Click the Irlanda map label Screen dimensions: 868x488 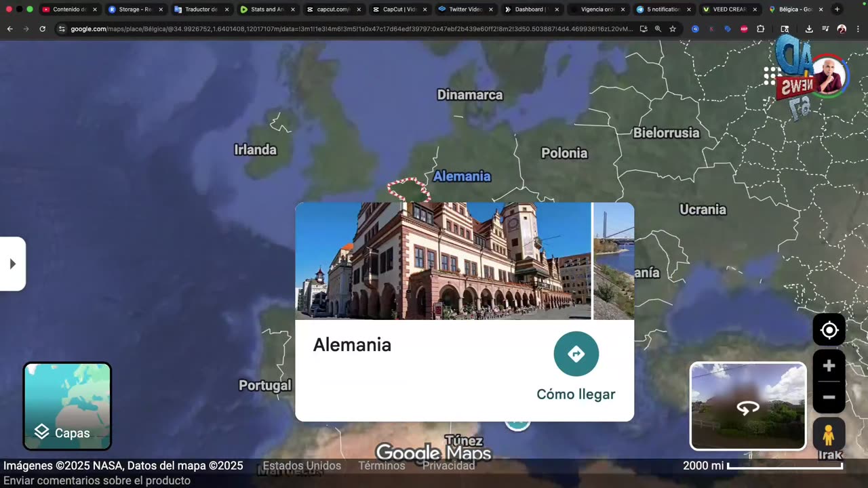pyautogui.click(x=256, y=150)
